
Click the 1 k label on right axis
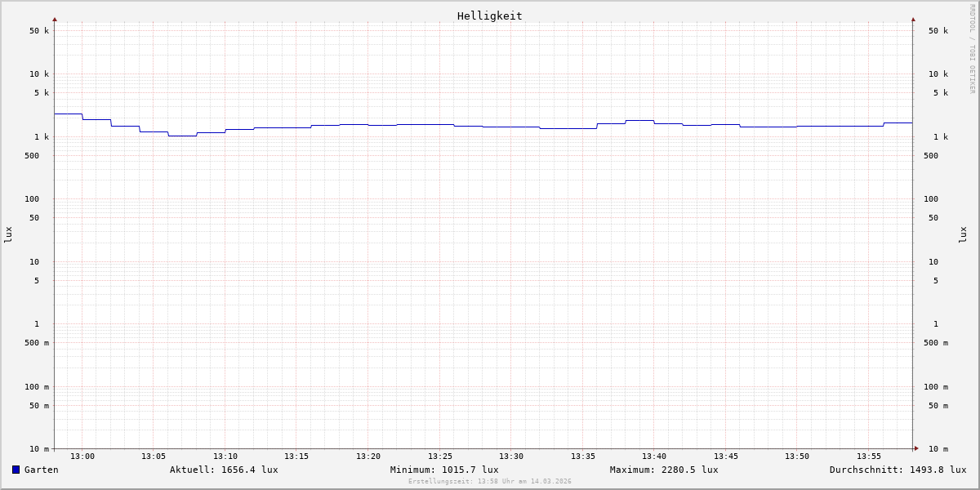[x=940, y=137]
